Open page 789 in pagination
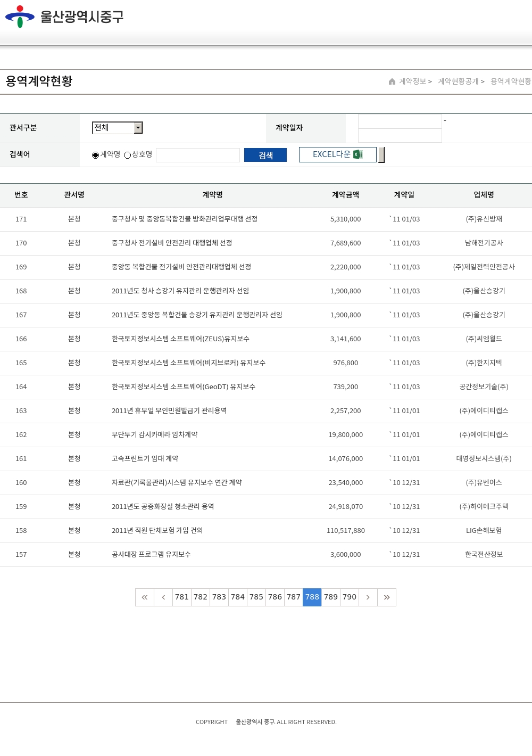532x756 pixels. [x=331, y=597]
